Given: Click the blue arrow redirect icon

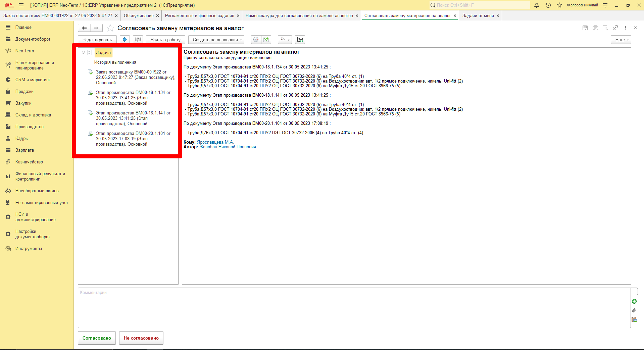Looking at the screenshot, I should (125, 40).
